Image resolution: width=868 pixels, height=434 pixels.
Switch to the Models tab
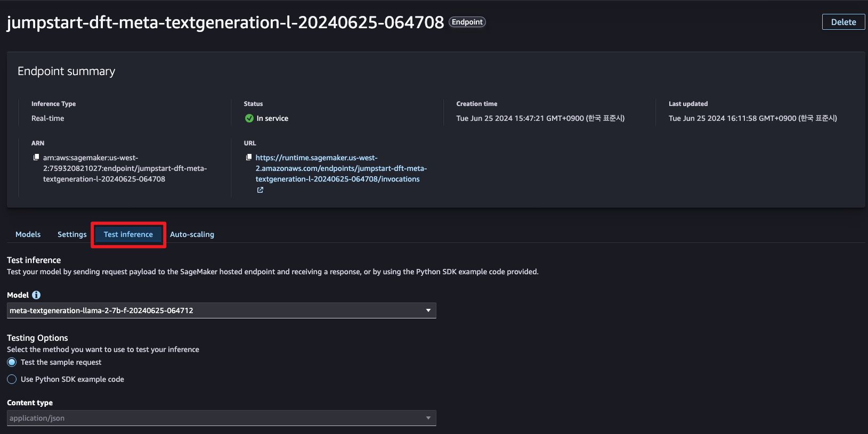28,234
